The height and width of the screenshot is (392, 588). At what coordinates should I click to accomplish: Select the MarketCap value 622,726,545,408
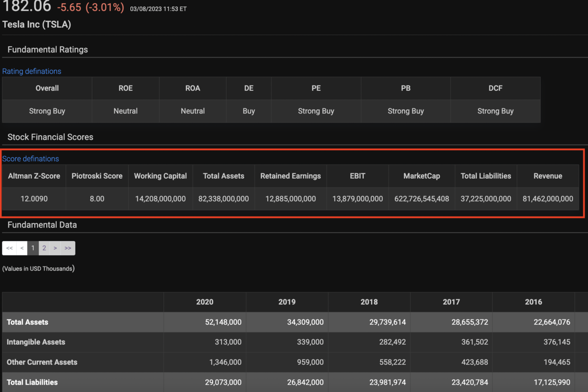422,199
